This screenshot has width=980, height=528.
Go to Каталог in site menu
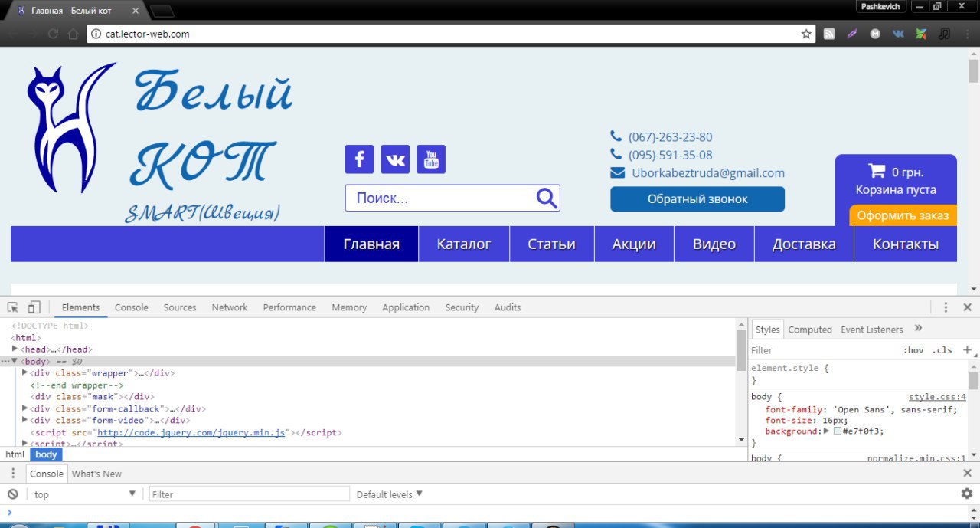pyautogui.click(x=464, y=244)
